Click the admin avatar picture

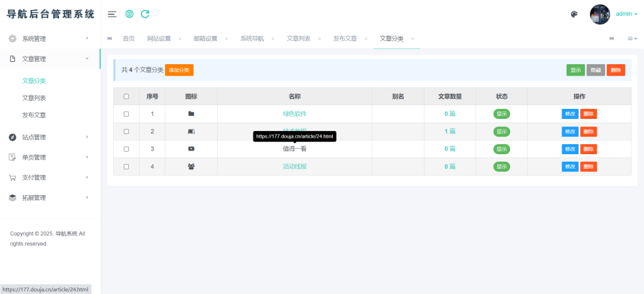pyautogui.click(x=599, y=14)
